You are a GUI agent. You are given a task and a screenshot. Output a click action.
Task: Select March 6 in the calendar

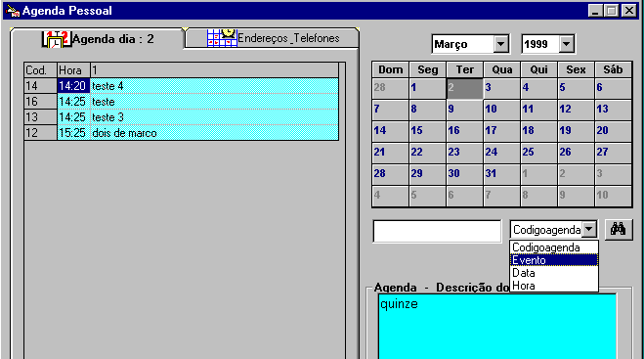[x=613, y=88]
